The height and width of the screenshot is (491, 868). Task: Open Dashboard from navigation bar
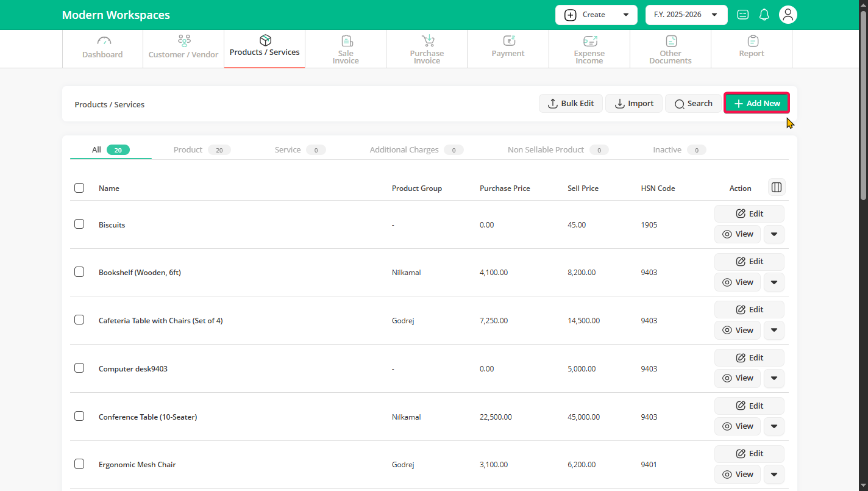102,48
